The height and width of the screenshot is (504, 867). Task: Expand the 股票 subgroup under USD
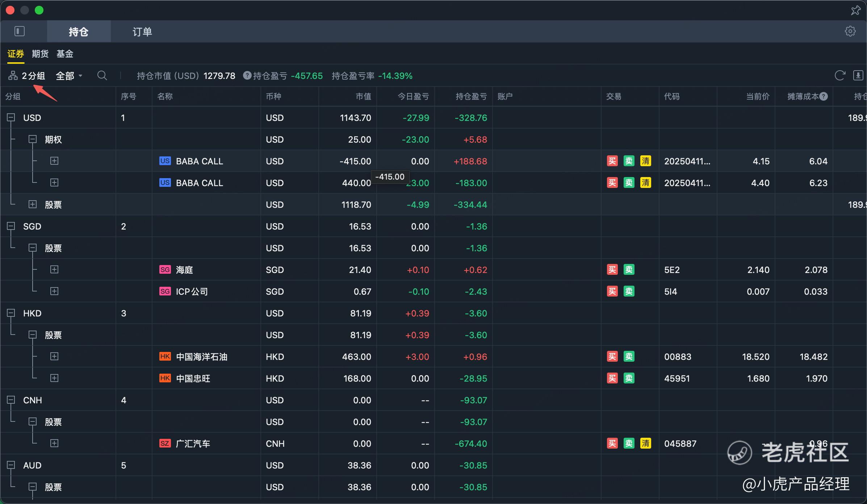[x=33, y=204]
